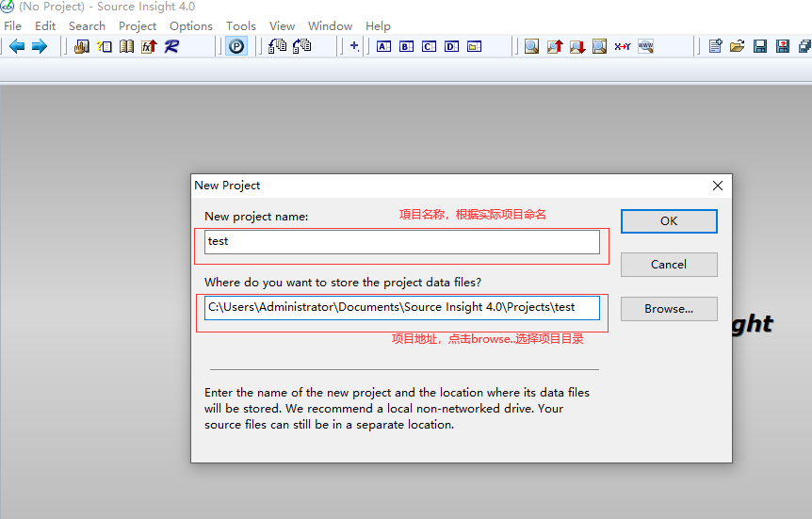This screenshot has height=519, width=812.
Task: Open the View menu
Action: pos(282,25)
